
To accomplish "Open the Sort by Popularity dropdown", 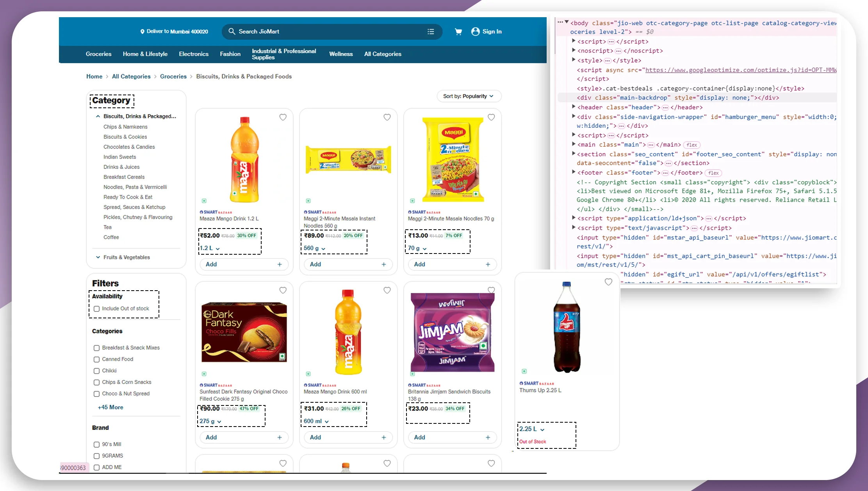I will pyautogui.click(x=467, y=96).
